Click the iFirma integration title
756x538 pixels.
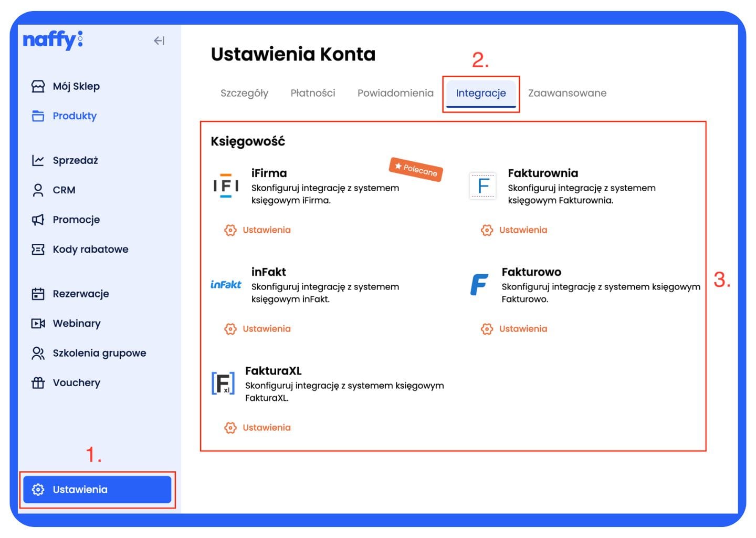269,173
